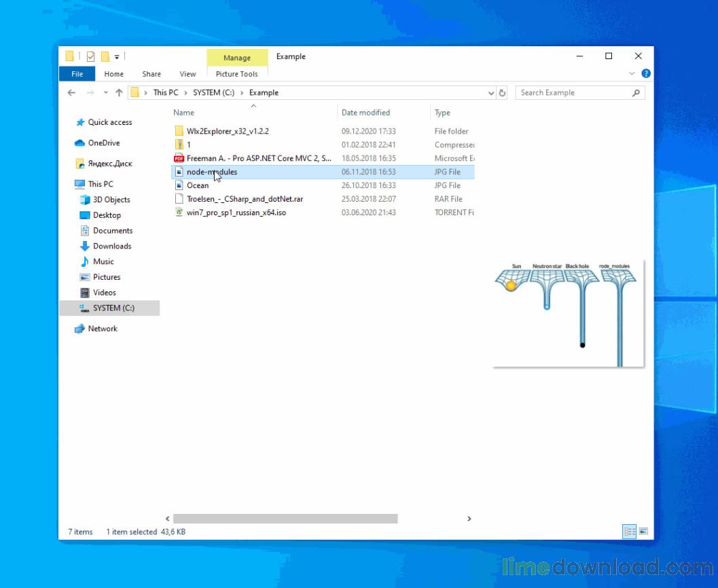Click the horizontal scrollbar in file list

[x=285, y=518]
